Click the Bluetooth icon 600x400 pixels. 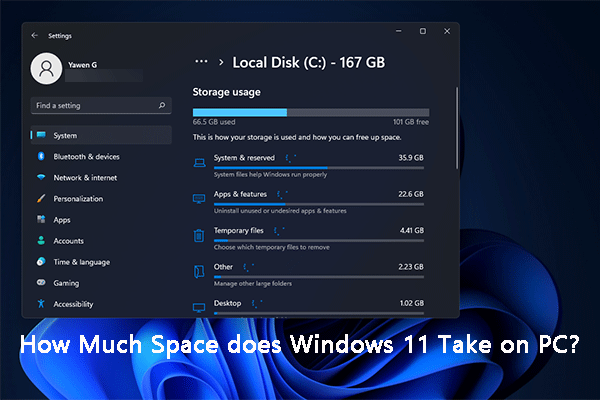(41, 156)
